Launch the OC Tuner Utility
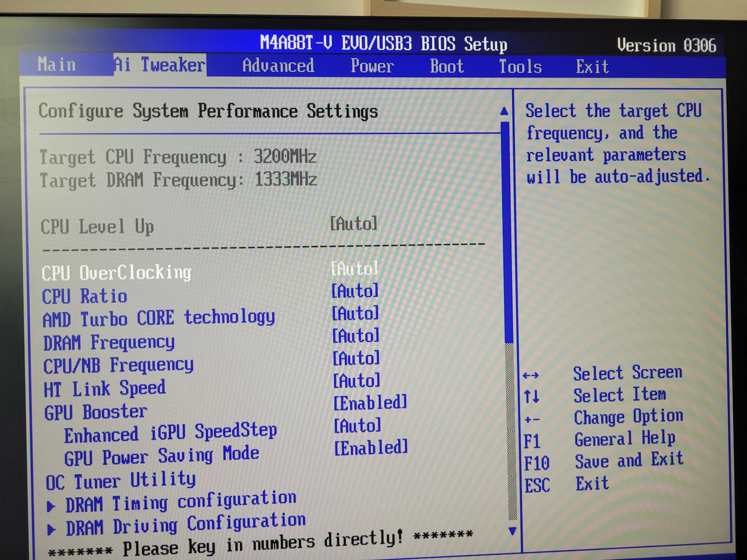The height and width of the screenshot is (560, 747). (121, 480)
